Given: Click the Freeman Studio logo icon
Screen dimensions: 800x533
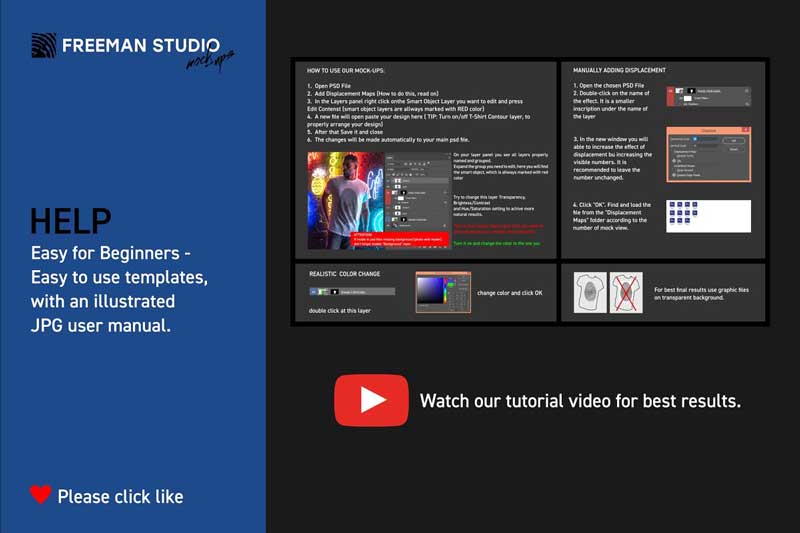Looking at the screenshot, I should [x=43, y=46].
